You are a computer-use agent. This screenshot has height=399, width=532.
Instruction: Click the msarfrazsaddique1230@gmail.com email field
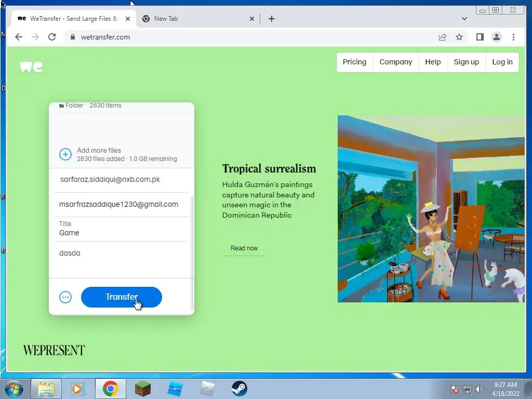[122, 204]
